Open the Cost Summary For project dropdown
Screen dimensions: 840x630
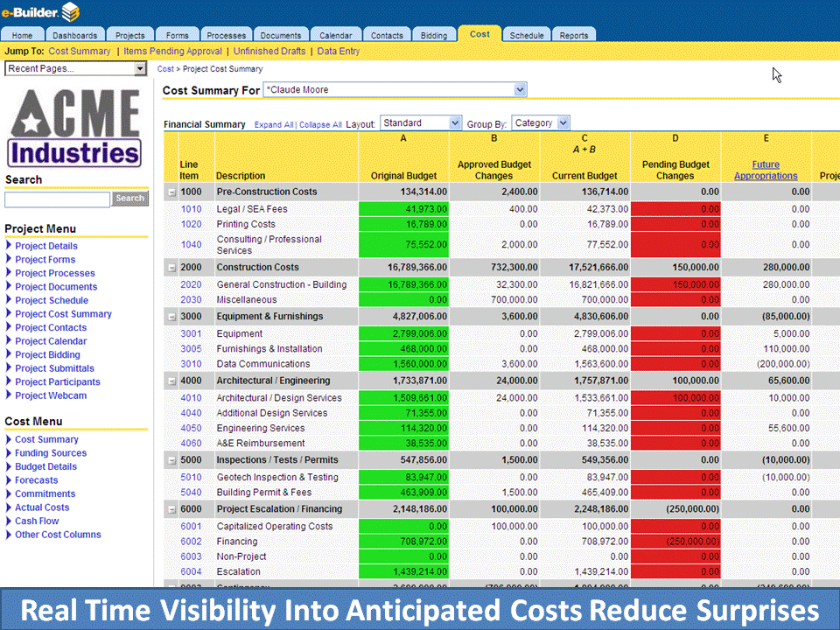521,89
